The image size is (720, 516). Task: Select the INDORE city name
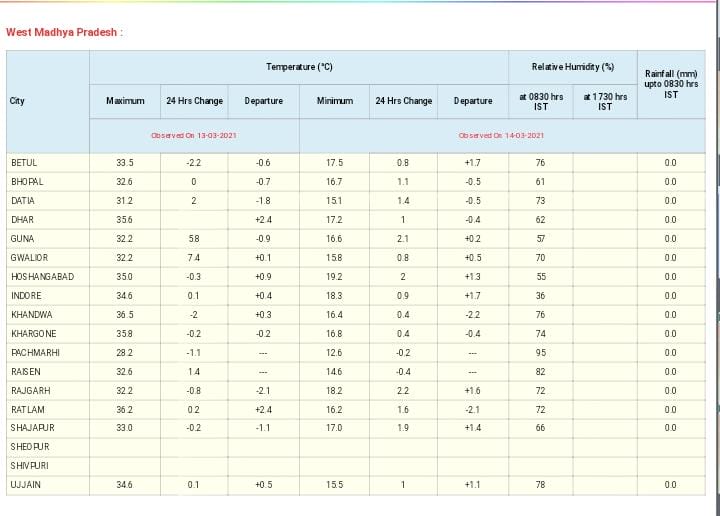pos(26,296)
